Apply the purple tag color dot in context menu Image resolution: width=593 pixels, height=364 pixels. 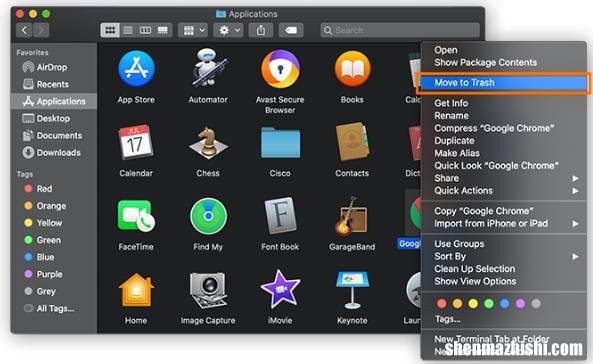(520, 303)
